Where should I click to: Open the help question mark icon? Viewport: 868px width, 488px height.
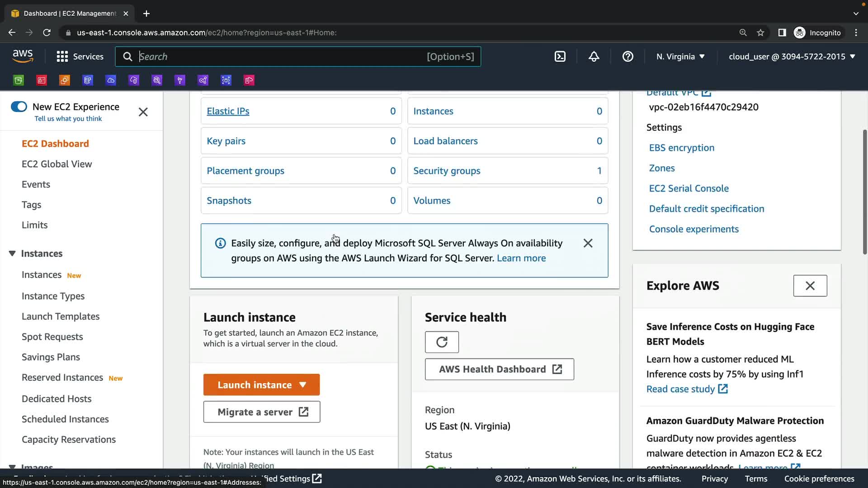[627, 56]
